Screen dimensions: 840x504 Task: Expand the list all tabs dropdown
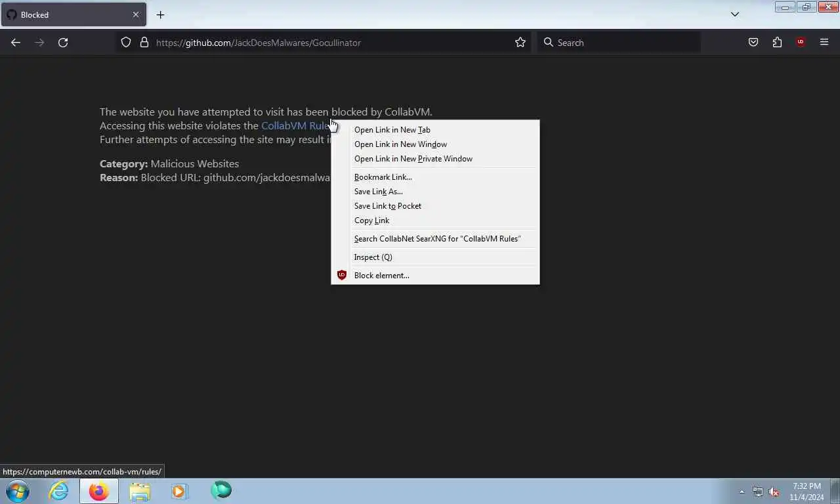point(735,14)
